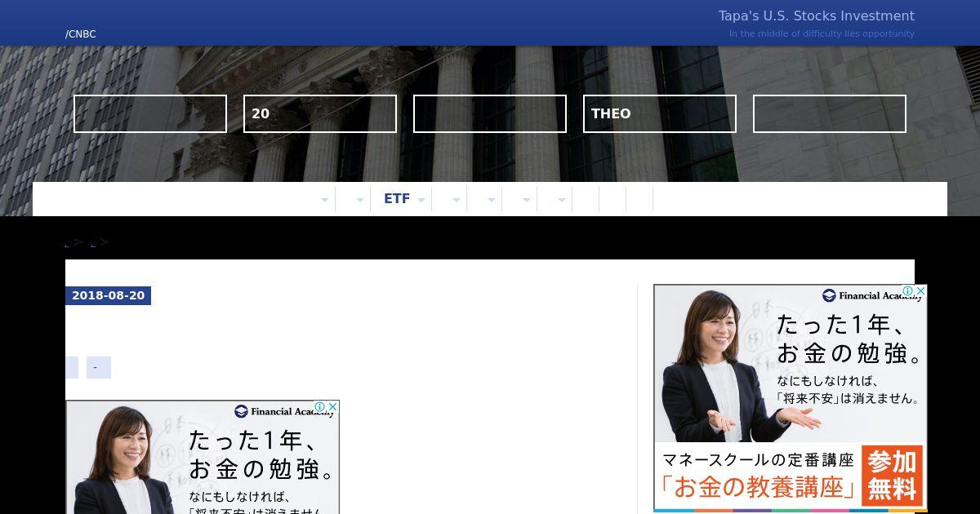
Task: Select the hero box labeled 20
Action: point(320,113)
